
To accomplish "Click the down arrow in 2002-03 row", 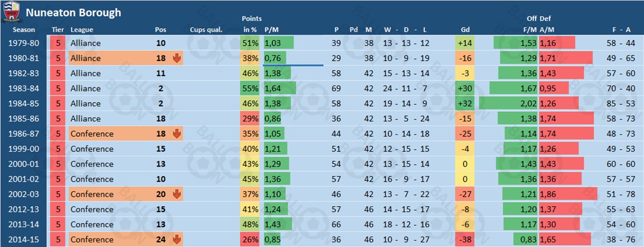I will (177, 195).
